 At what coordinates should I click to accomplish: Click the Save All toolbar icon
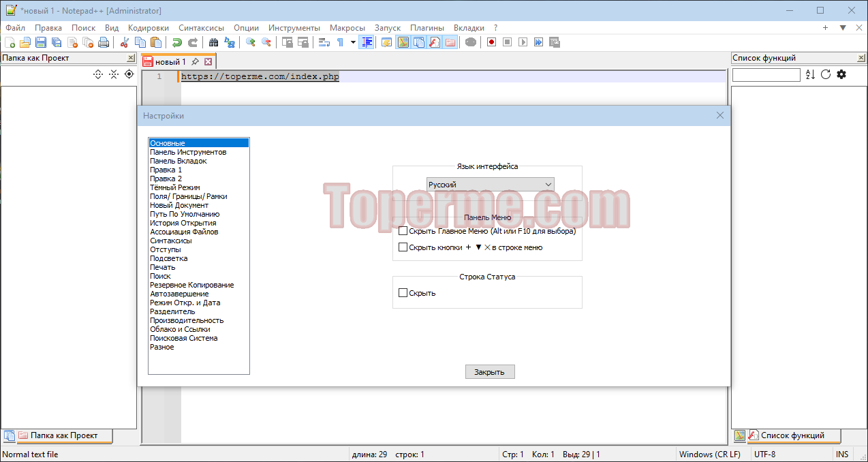[57, 42]
